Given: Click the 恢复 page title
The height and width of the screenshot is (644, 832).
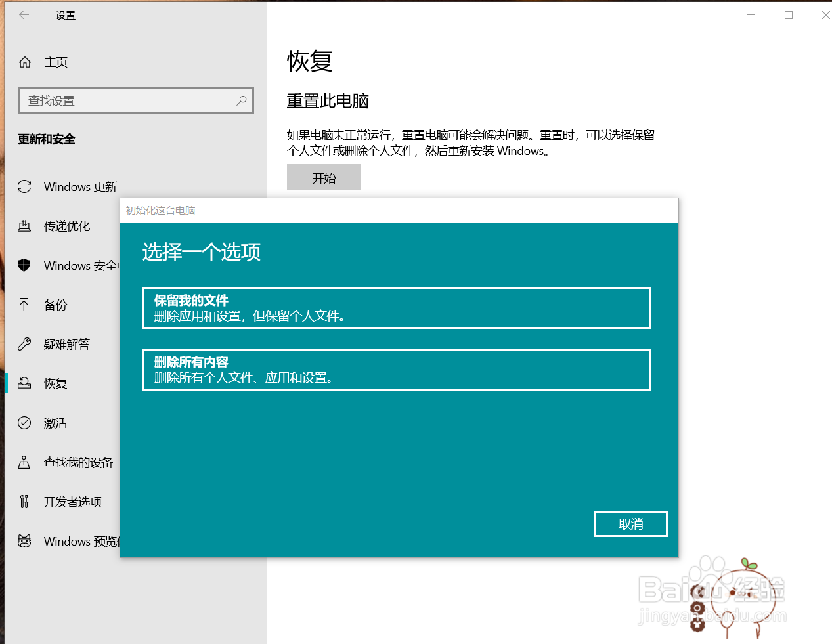Looking at the screenshot, I should pyautogui.click(x=310, y=61).
